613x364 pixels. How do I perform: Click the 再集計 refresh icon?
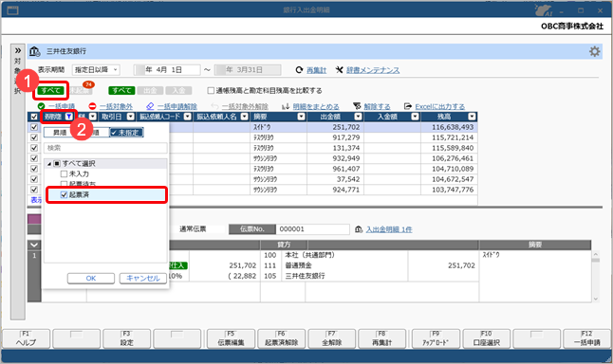[299, 70]
